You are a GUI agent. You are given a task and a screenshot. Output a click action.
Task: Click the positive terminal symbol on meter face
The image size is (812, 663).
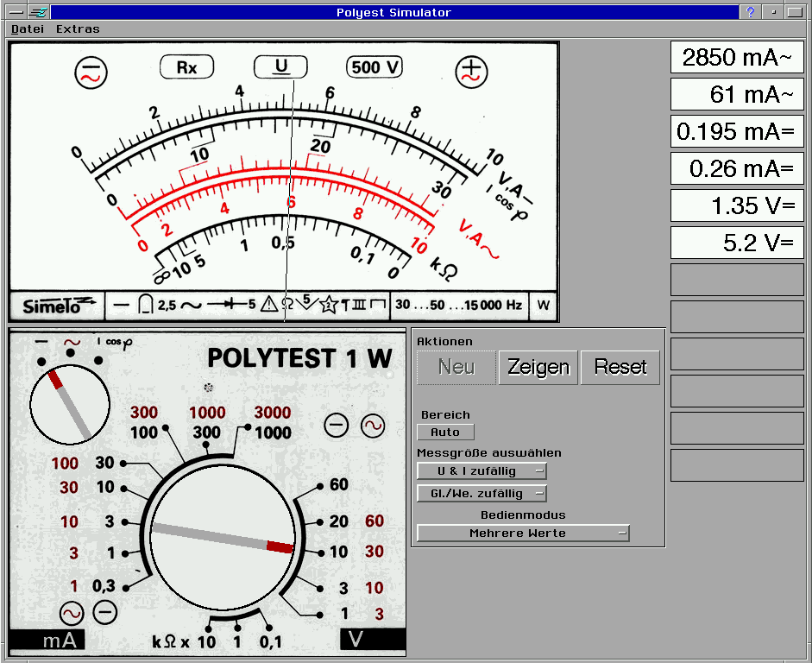pyautogui.click(x=472, y=72)
